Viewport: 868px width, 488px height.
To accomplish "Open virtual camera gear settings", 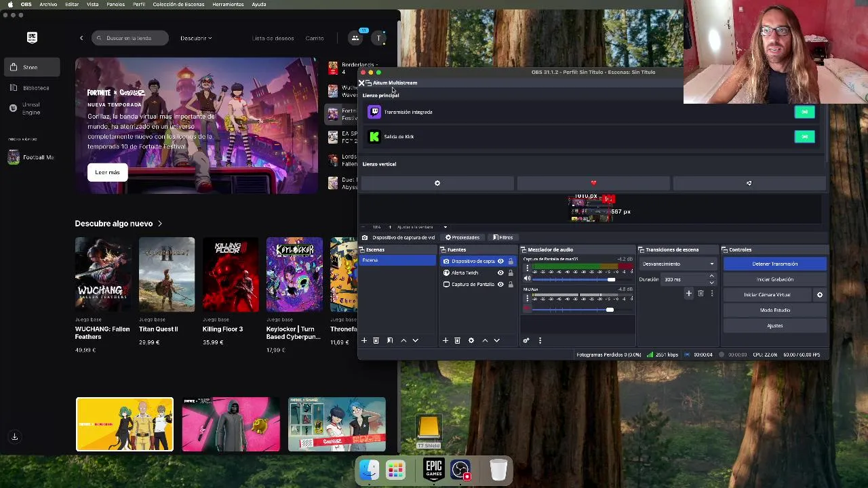I will tap(820, 295).
